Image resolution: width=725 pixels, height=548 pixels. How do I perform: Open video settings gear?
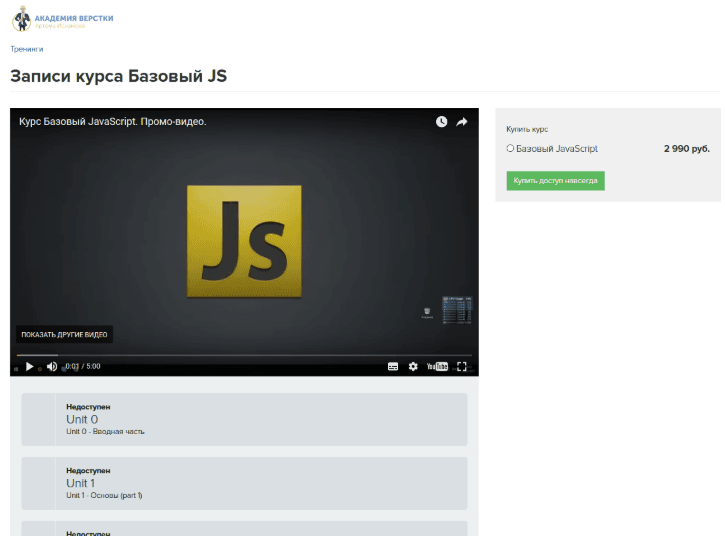(x=413, y=367)
